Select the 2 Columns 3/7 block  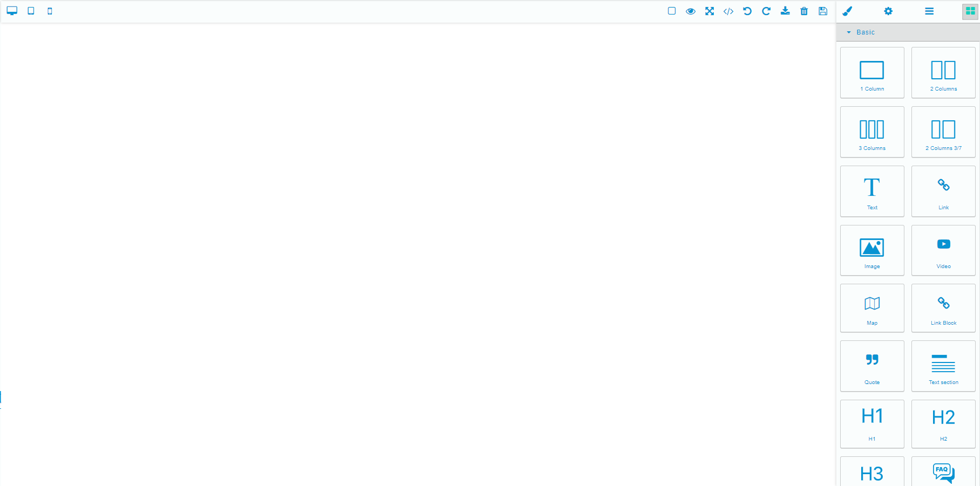943,132
